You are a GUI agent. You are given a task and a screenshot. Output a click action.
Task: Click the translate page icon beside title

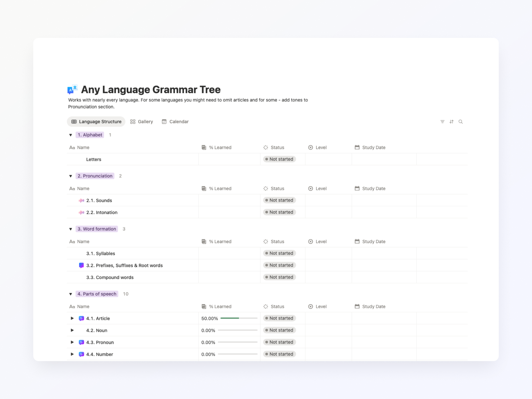[72, 89]
